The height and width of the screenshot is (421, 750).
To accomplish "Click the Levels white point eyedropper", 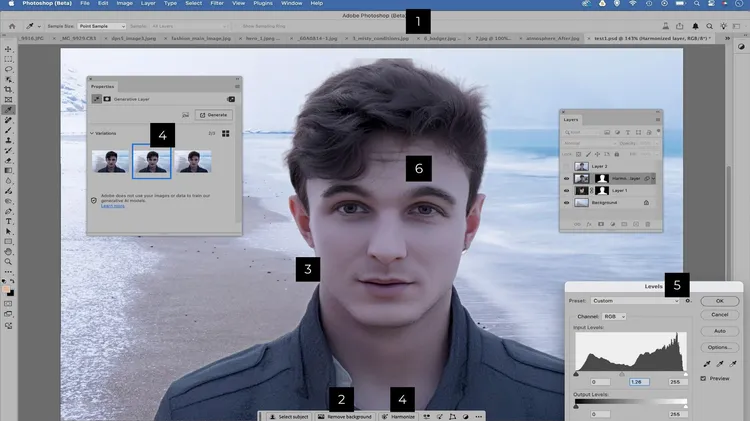I will pyautogui.click(x=733, y=364).
